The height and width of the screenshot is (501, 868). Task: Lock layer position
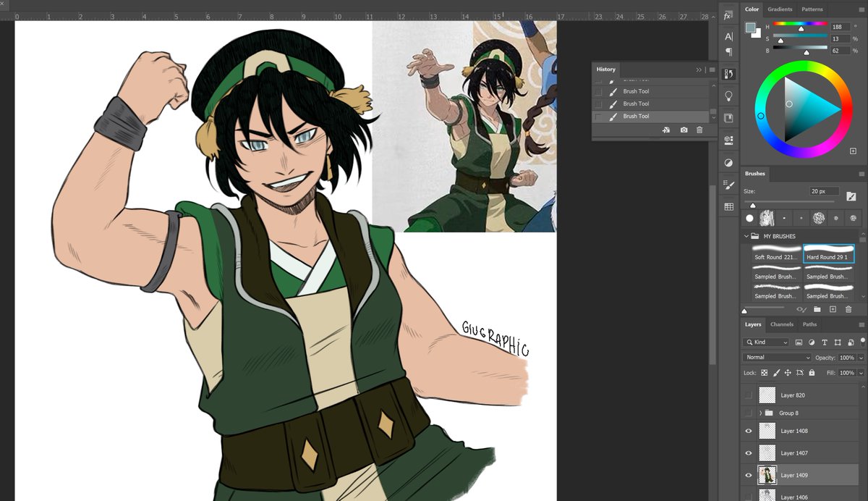788,373
